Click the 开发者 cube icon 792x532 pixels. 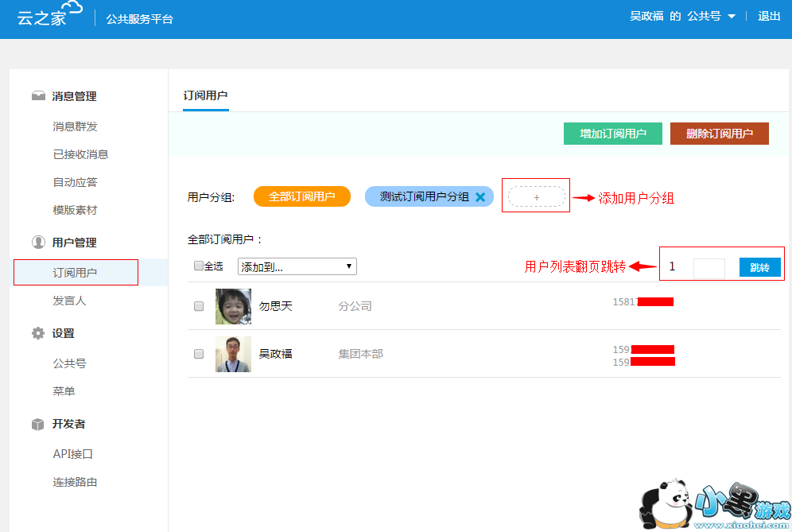[38, 425]
